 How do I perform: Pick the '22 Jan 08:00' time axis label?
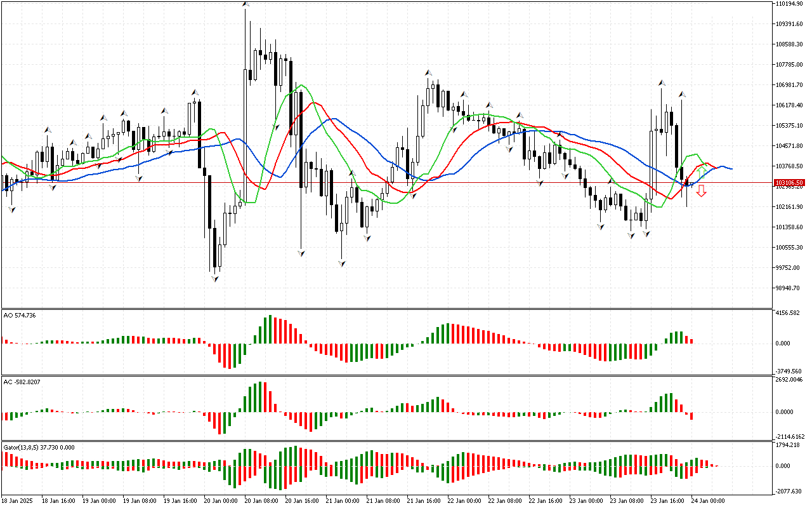505,501
